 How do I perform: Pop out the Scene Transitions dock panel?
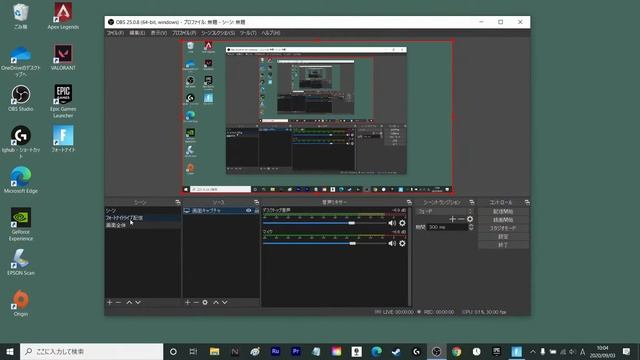[x=471, y=202]
